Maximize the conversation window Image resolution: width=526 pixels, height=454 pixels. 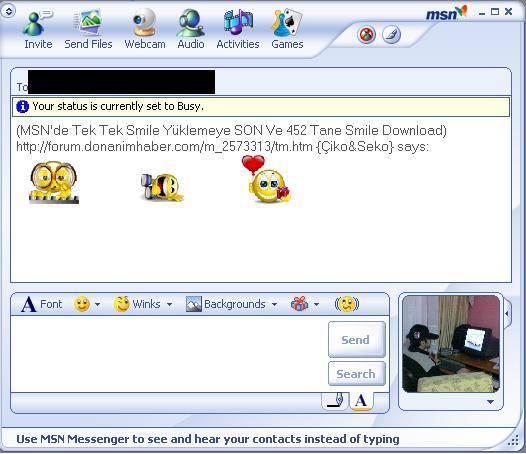click(x=495, y=12)
